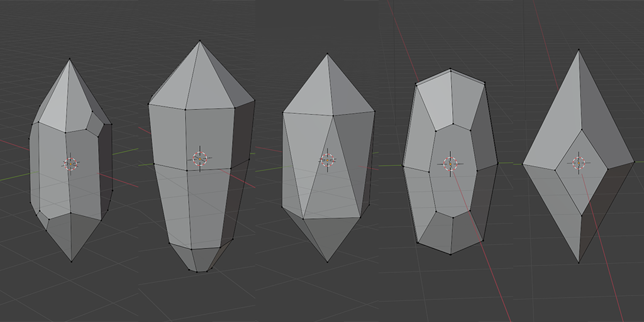644x322 pixels.
Task: Select upper-left pyramid face of middle crystal
Action: click(x=314, y=92)
